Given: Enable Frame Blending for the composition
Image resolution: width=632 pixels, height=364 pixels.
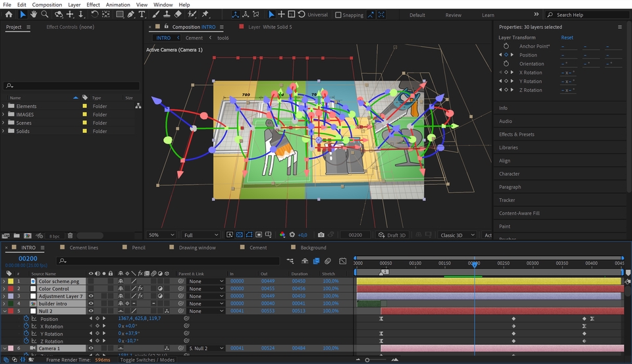Looking at the screenshot, I should click(x=316, y=261).
